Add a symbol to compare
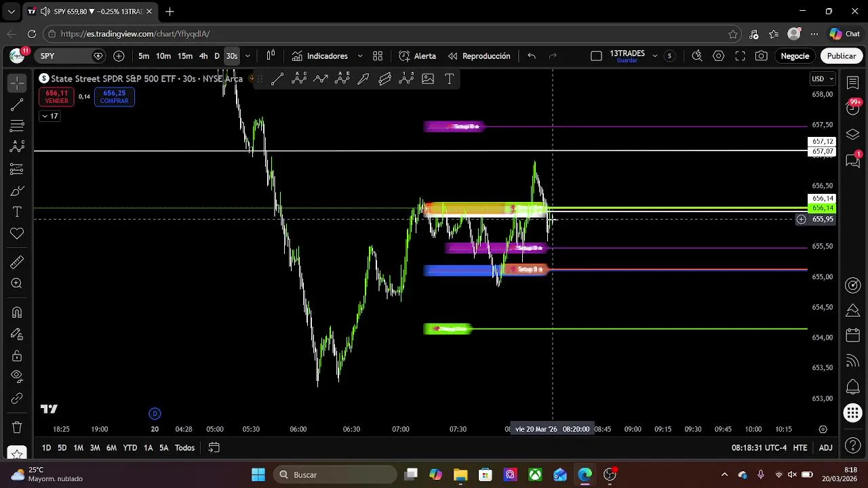This screenshot has width=868, height=488. tap(119, 56)
